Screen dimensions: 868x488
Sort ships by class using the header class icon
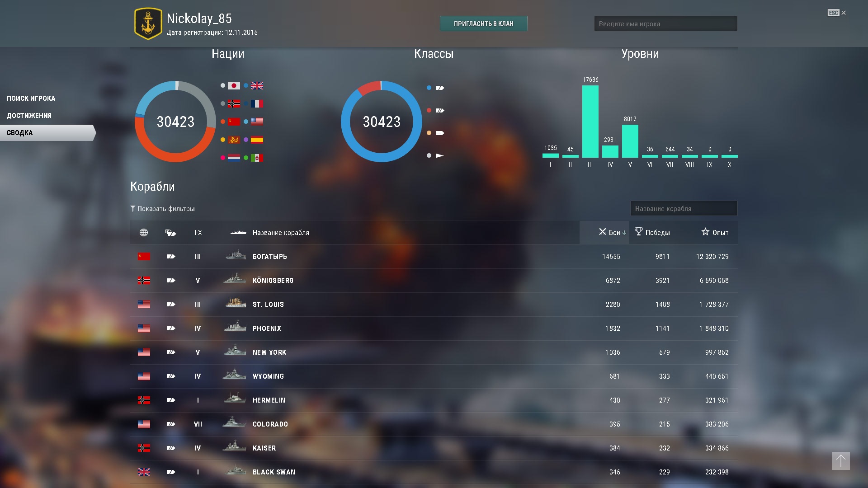coord(170,233)
